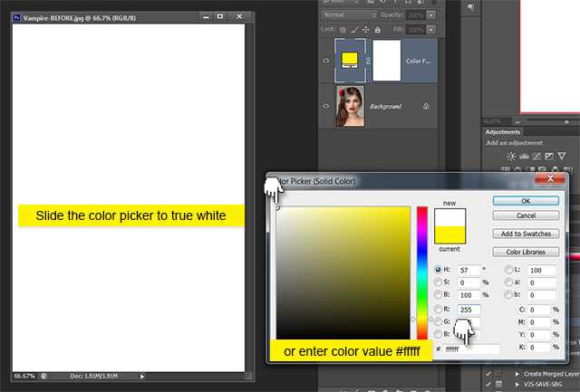Select the Hue (H) radio button
The image size is (580, 392).
click(440, 270)
